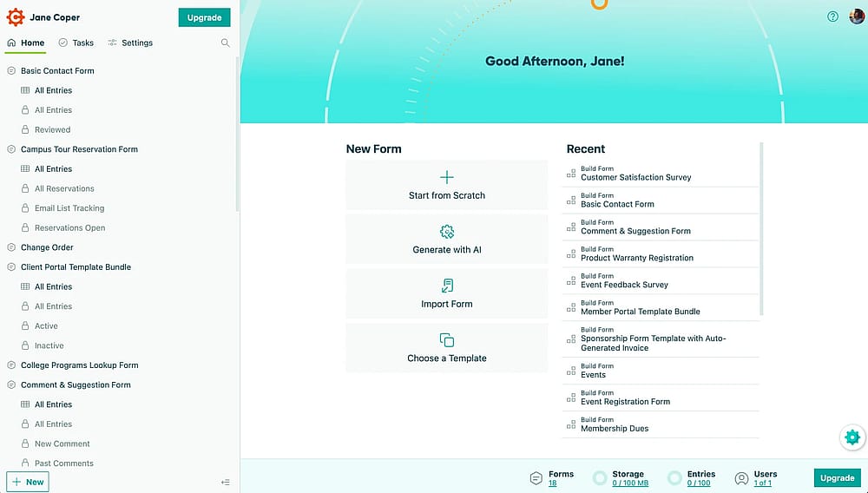Click the Upgrade button in sidebar header
The image size is (868, 493).
coord(204,17)
